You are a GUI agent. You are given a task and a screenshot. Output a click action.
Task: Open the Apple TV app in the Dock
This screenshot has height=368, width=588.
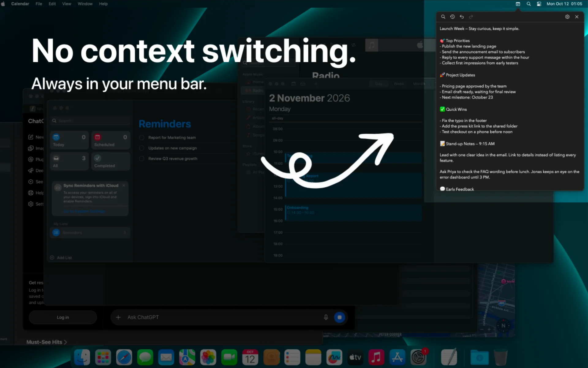coord(355,357)
